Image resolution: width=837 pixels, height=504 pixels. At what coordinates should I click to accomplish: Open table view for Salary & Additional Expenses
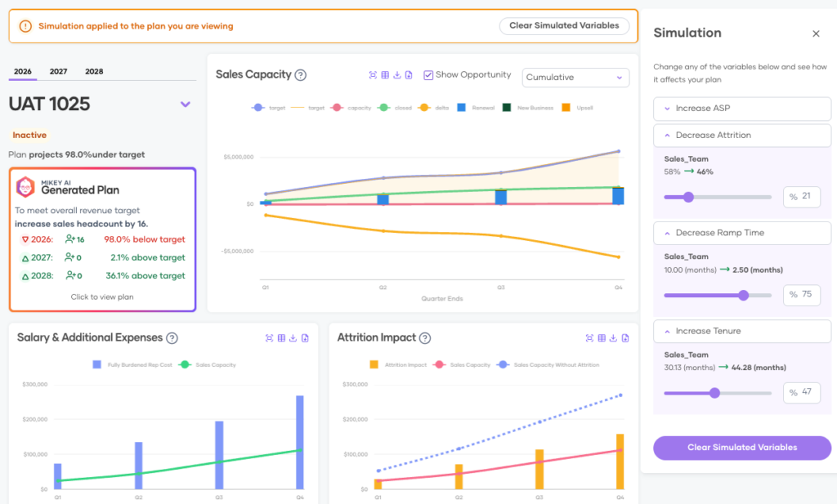coord(281,338)
